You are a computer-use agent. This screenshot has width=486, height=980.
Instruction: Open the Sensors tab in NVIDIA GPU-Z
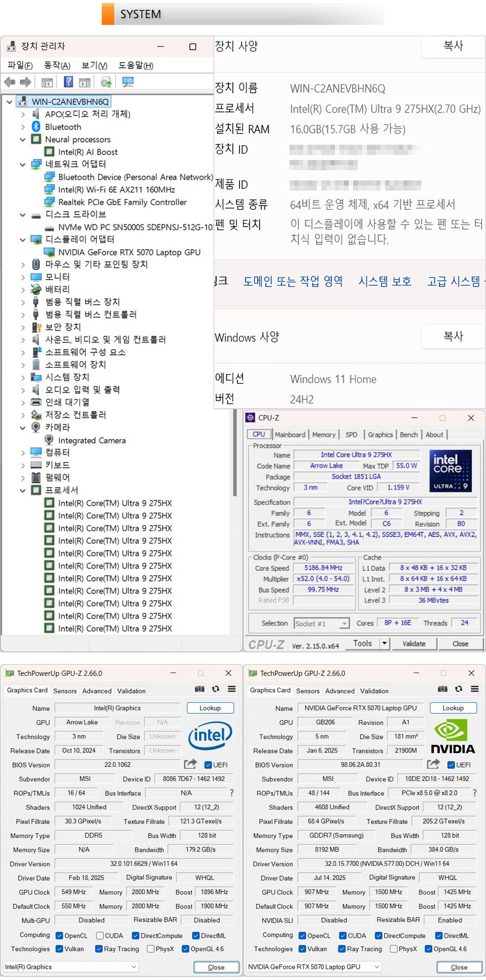pyautogui.click(x=307, y=691)
